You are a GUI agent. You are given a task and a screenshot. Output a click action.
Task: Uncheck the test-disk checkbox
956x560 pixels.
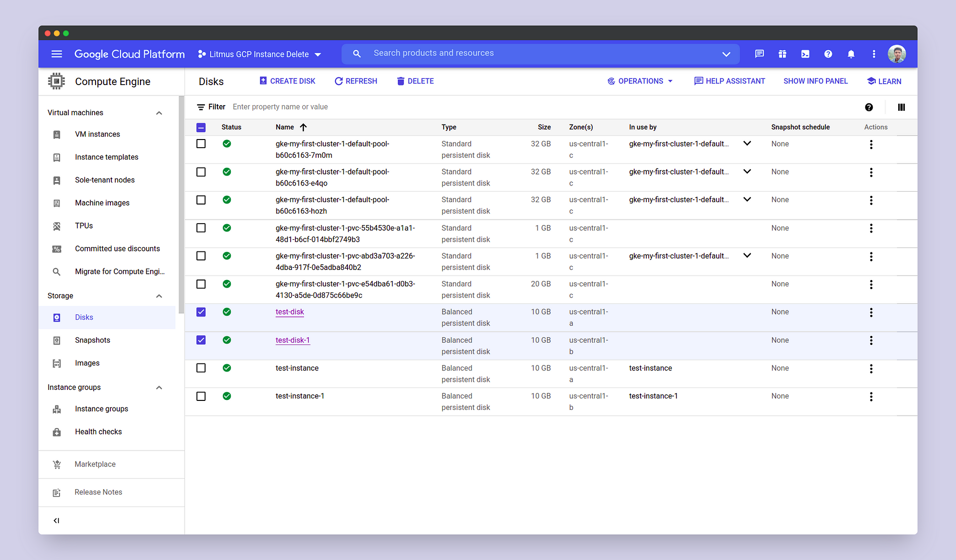coord(201,312)
